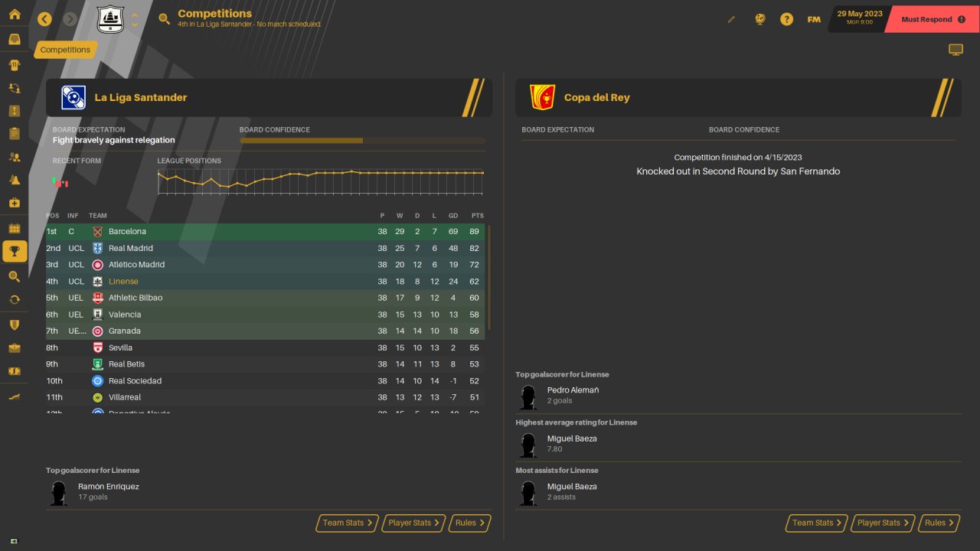Open Rules for Copa del Rey
This screenshot has height=551, width=980.
939,523
